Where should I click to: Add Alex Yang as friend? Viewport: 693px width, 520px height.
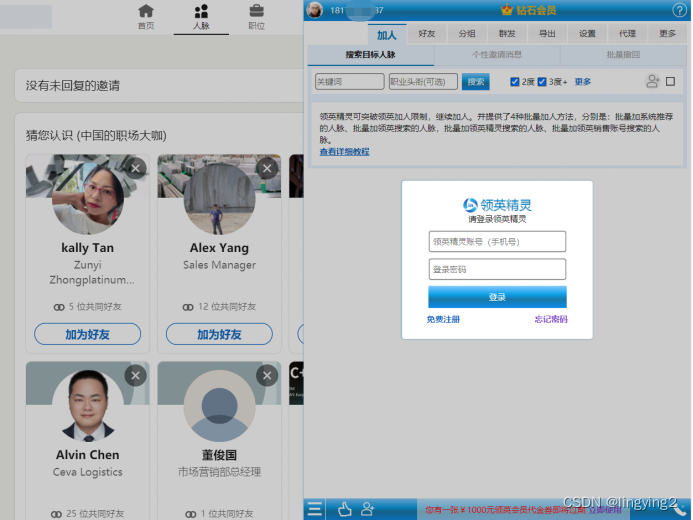pyautogui.click(x=219, y=334)
